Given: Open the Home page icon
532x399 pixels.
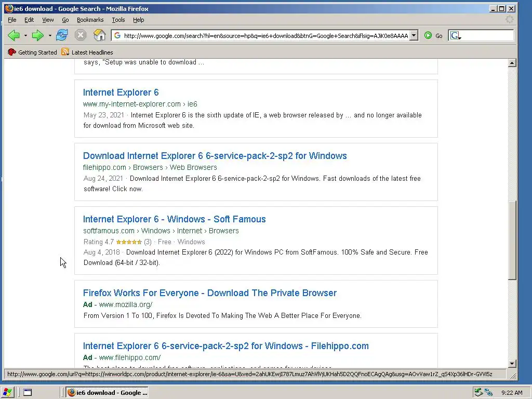Looking at the screenshot, I should pyautogui.click(x=99, y=35).
